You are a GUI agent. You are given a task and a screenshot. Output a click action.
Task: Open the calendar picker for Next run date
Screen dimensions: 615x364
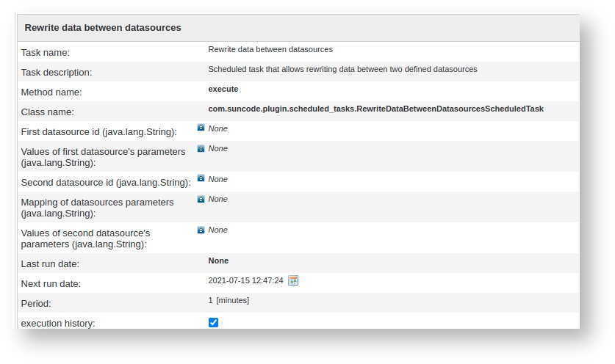[293, 280]
